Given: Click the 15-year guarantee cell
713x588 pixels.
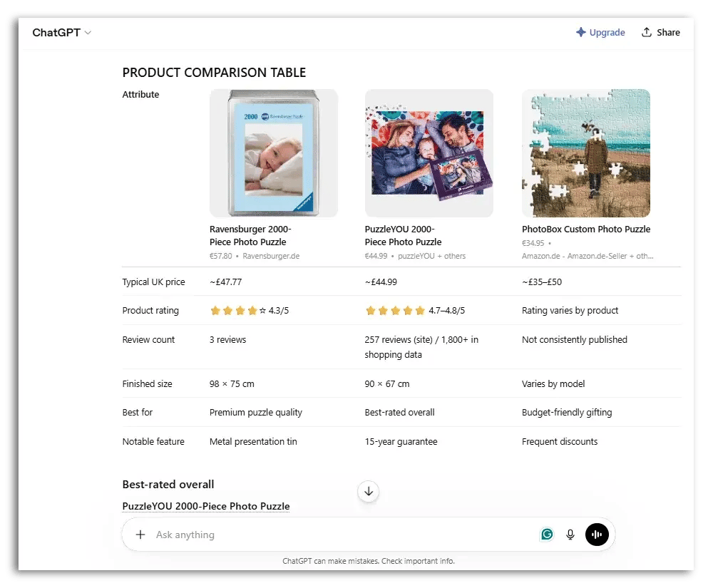Looking at the screenshot, I should pos(401,441).
